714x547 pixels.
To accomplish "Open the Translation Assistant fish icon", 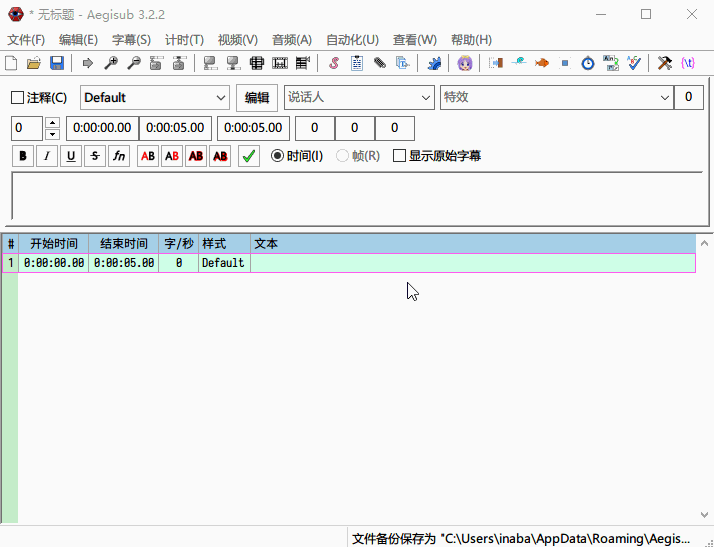I will (x=542, y=63).
